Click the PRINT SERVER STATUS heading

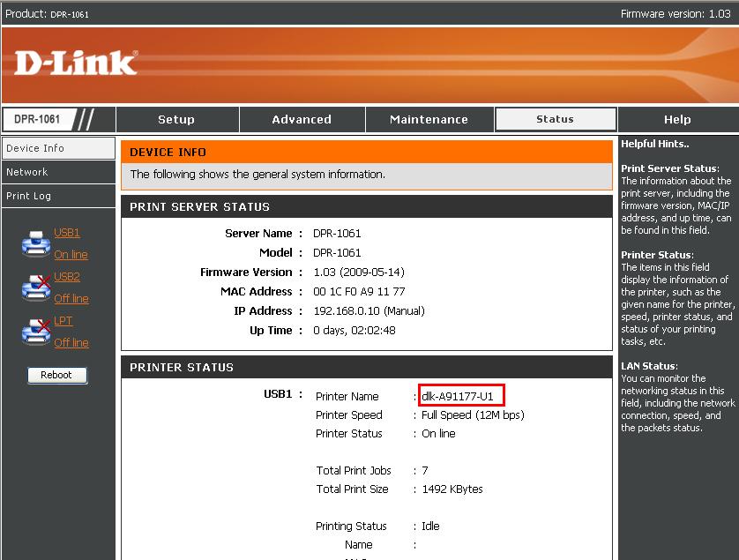coord(200,207)
